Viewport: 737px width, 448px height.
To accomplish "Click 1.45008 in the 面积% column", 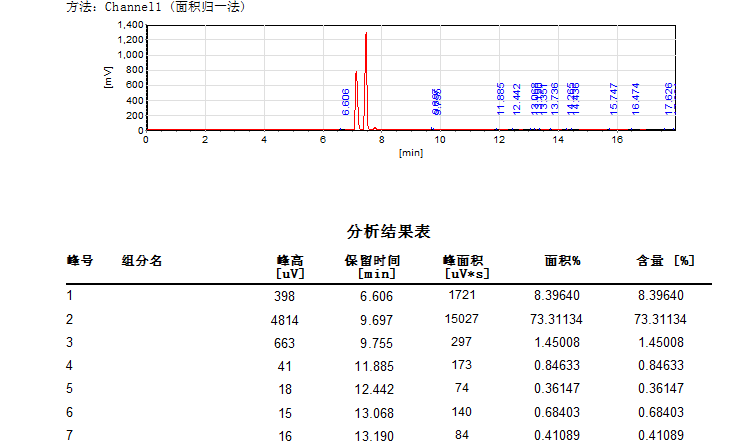I will 557,342.
